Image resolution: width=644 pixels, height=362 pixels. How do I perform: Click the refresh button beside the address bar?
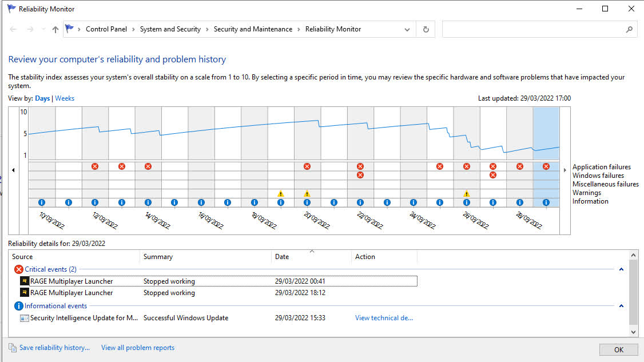point(426,29)
